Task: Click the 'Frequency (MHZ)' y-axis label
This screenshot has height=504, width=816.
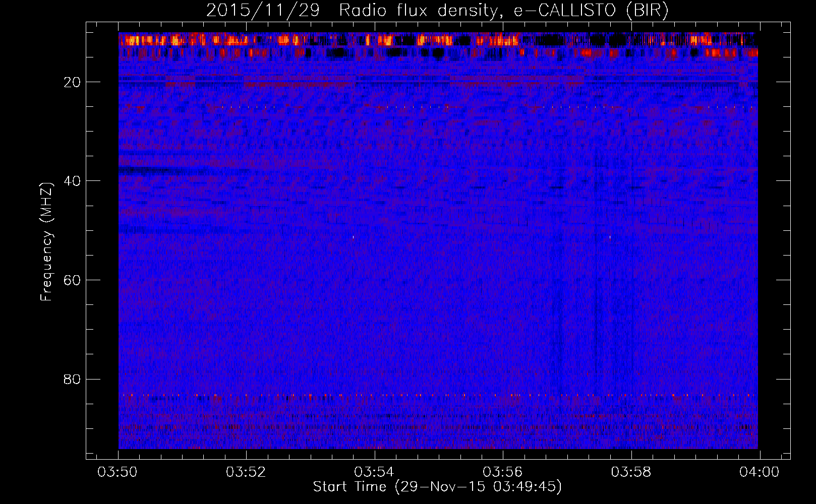Action: click(46, 242)
